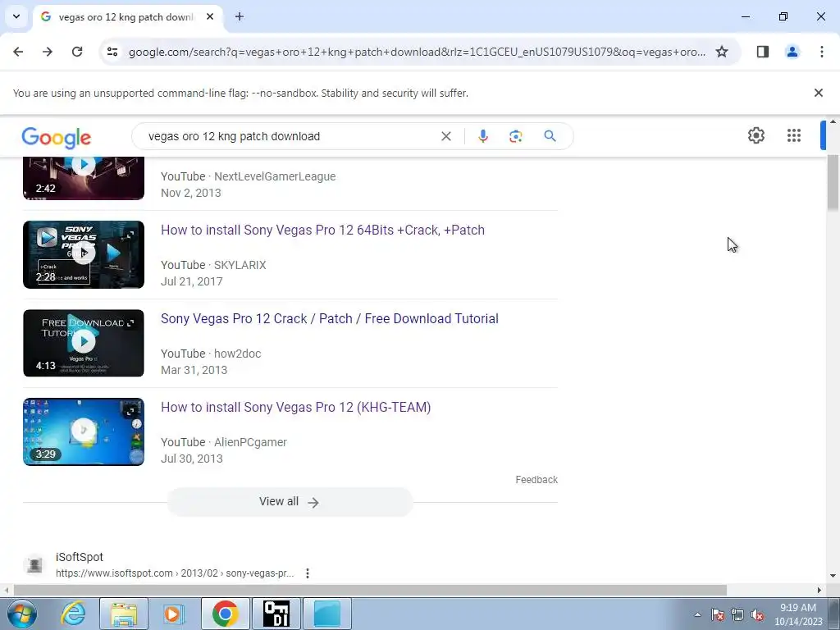Search by image with Google Lens icon
The height and width of the screenshot is (630, 840).
click(515, 136)
